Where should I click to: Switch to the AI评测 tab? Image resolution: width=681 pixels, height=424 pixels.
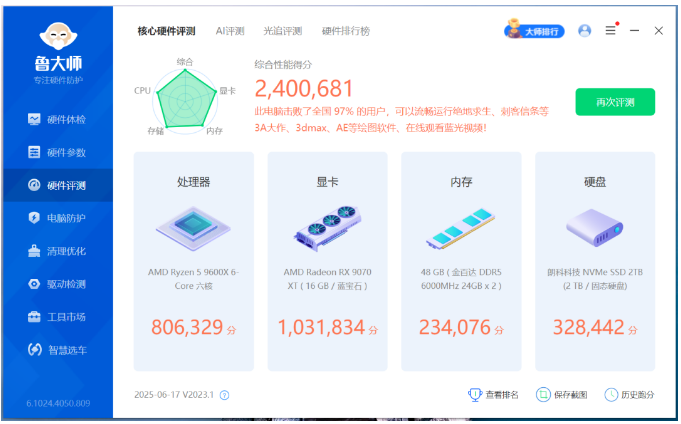coord(229,31)
